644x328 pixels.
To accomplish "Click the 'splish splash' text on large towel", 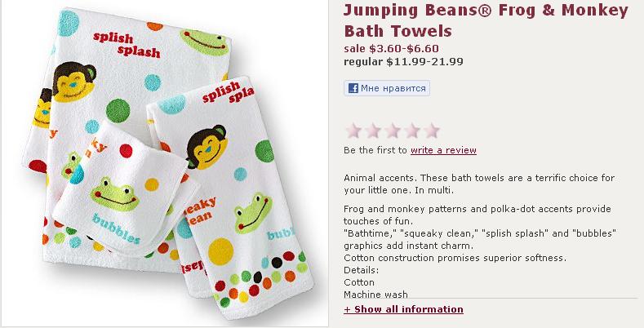I will coord(127,45).
